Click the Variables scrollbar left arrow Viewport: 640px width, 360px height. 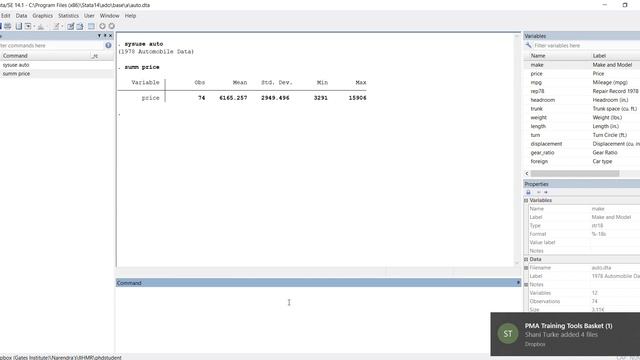click(527, 173)
